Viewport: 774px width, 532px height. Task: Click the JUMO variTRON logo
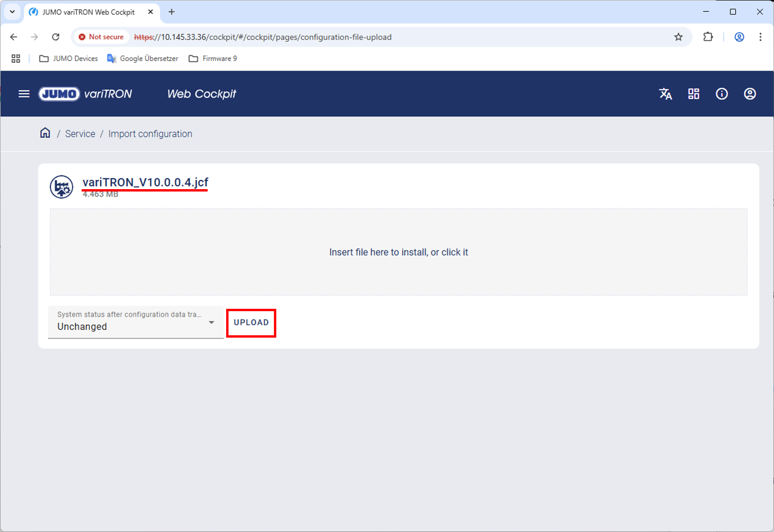[x=85, y=94]
